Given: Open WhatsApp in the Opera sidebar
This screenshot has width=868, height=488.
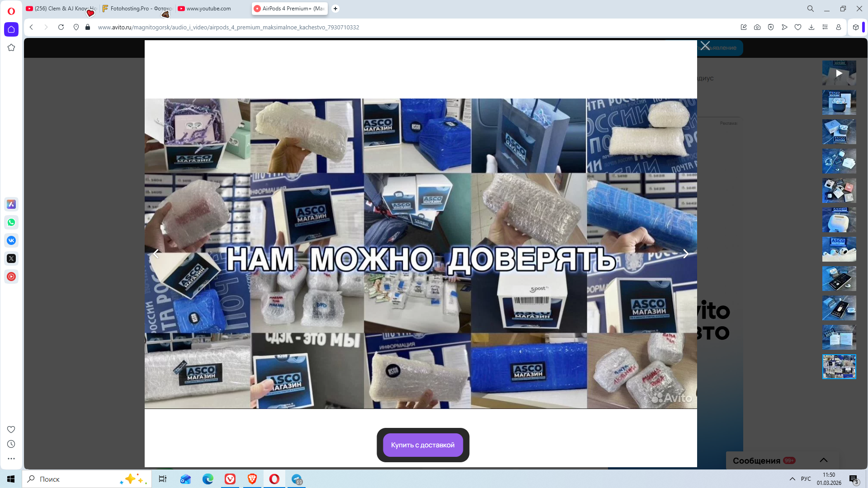Looking at the screenshot, I should click(11, 222).
